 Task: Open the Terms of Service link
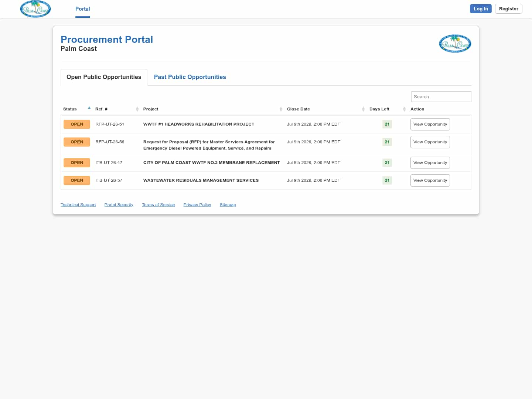pyautogui.click(x=158, y=205)
